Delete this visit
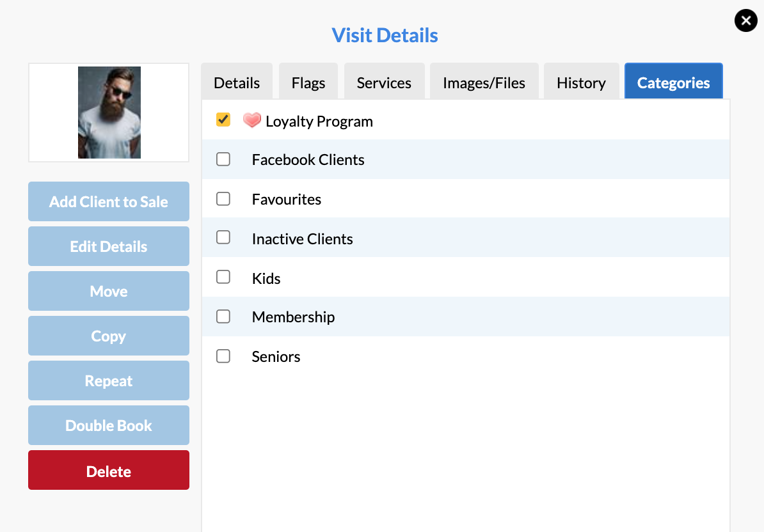The height and width of the screenshot is (532, 764). tap(109, 470)
